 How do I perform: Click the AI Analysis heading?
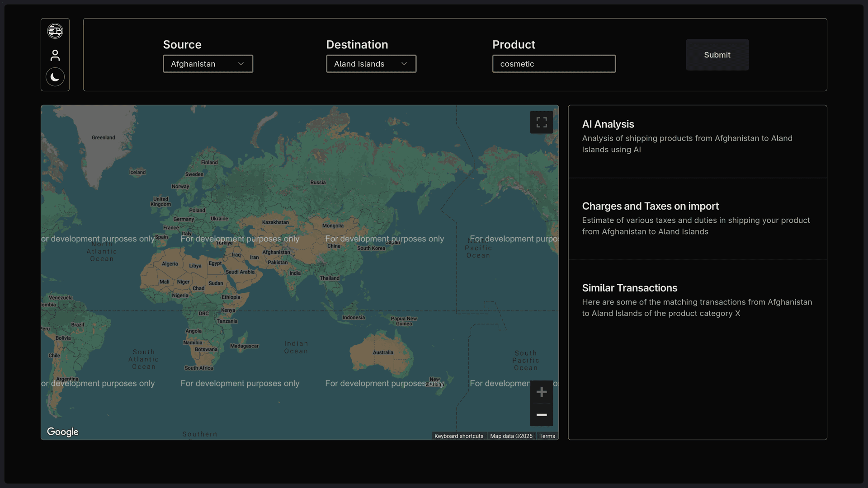pyautogui.click(x=608, y=124)
